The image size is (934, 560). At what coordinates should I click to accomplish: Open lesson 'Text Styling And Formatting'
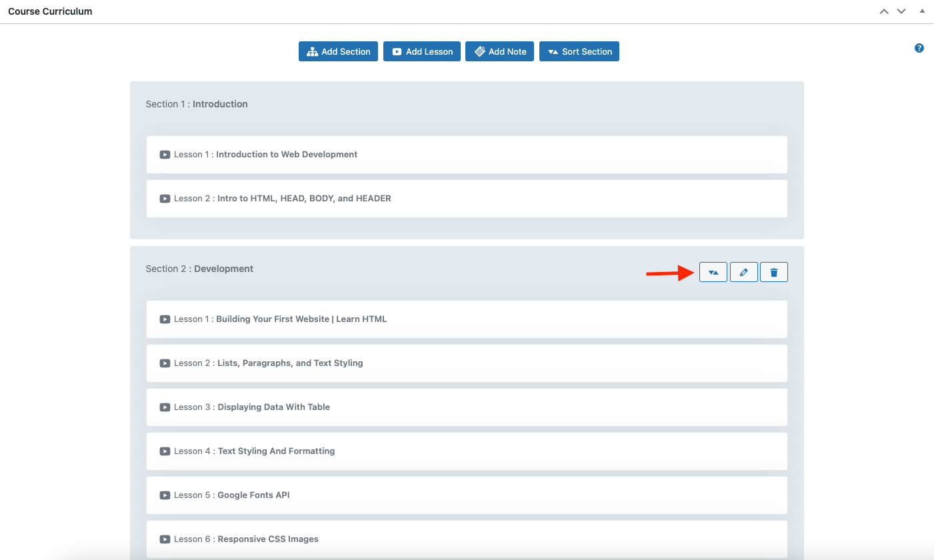point(467,451)
